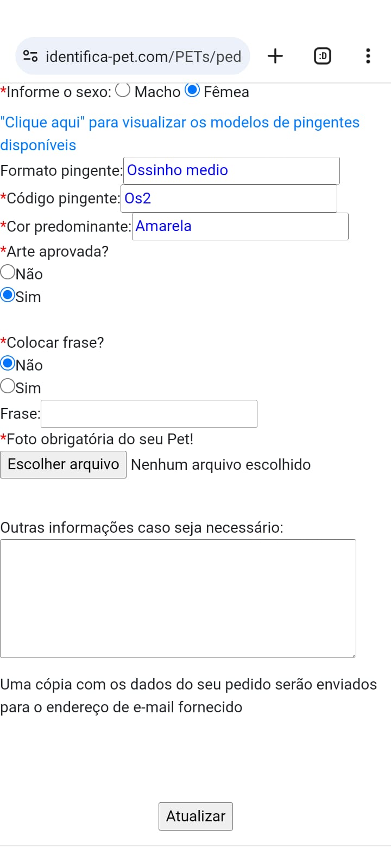The width and height of the screenshot is (391, 868).
Task: Open a new tab with plus icon
Action: point(275,56)
